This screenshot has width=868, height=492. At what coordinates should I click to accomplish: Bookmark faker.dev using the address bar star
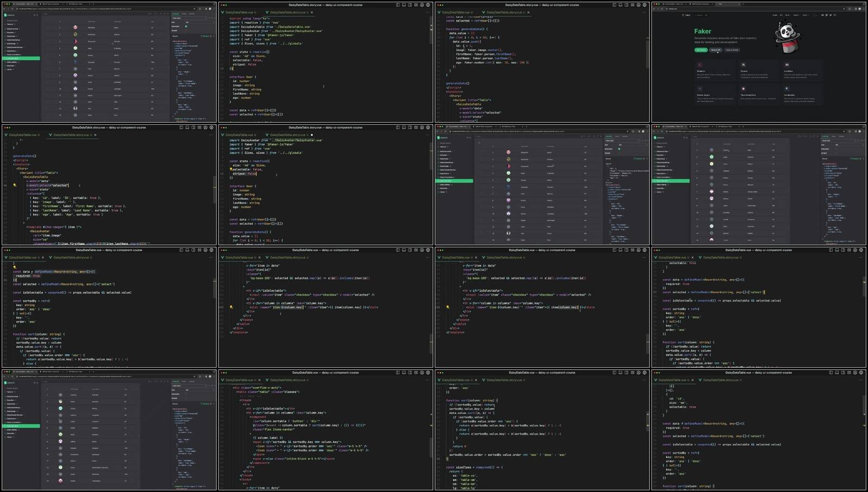pyautogui.click(x=844, y=9)
